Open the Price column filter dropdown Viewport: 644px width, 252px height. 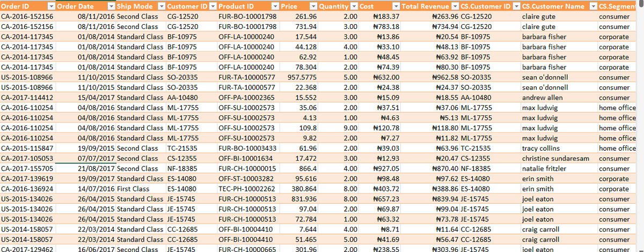pyautogui.click(x=314, y=6)
